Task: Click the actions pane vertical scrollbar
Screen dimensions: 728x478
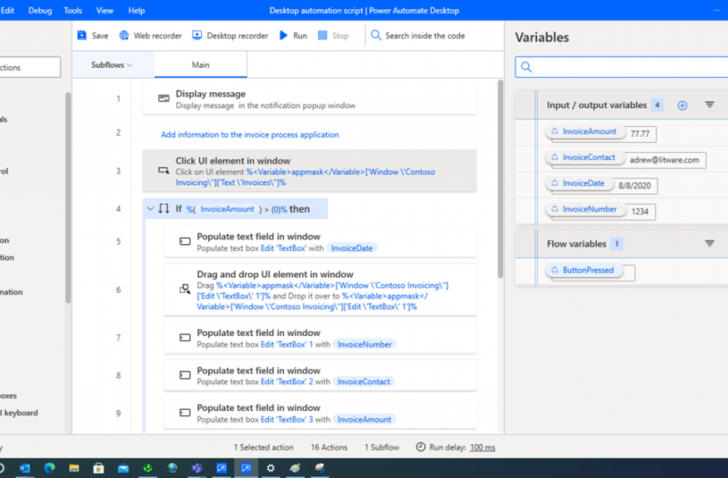Action: (x=68, y=197)
